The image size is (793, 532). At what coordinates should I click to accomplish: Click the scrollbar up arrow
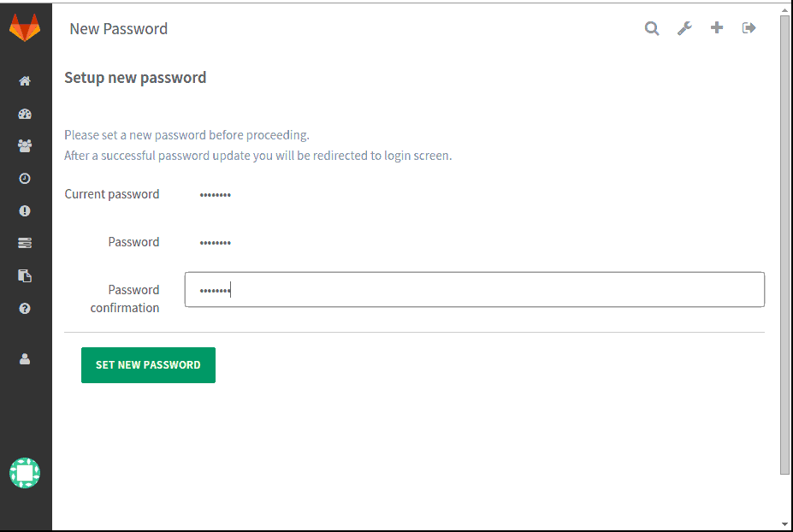click(784, 10)
